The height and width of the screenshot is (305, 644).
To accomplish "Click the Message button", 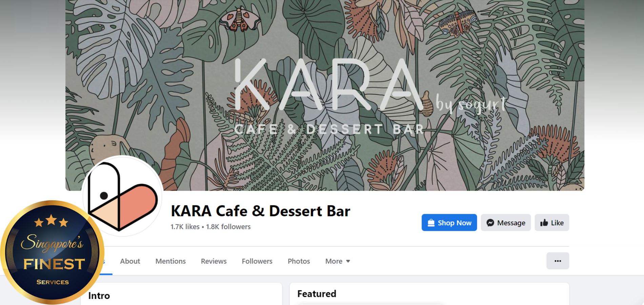I will pyautogui.click(x=506, y=223).
